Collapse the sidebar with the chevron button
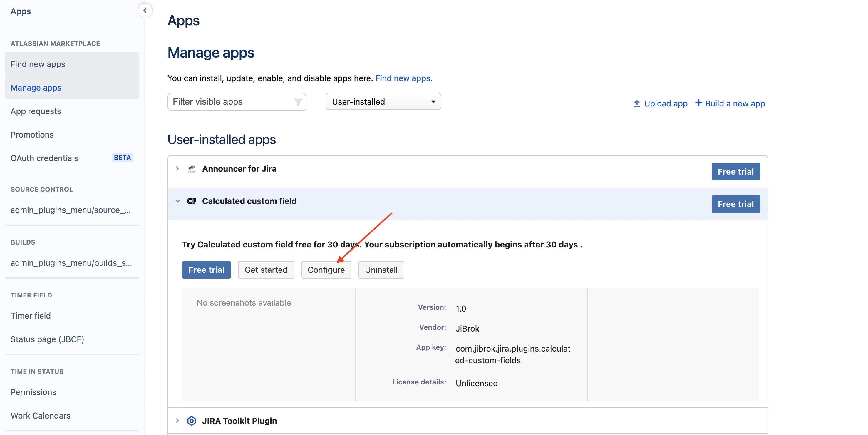The image size is (868, 435). [x=145, y=11]
